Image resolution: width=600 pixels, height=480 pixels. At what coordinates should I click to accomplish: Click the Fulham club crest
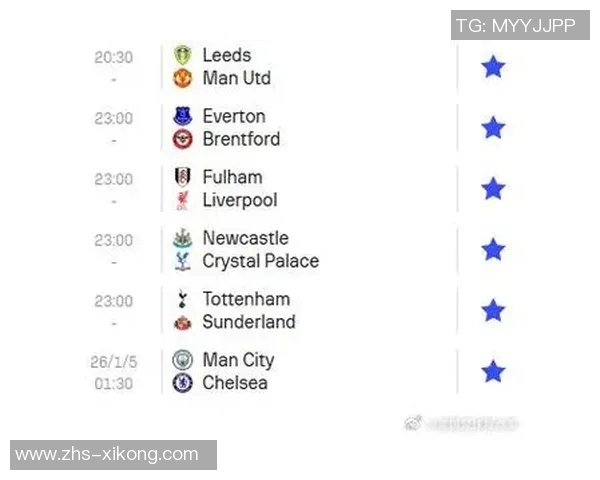click(x=182, y=178)
